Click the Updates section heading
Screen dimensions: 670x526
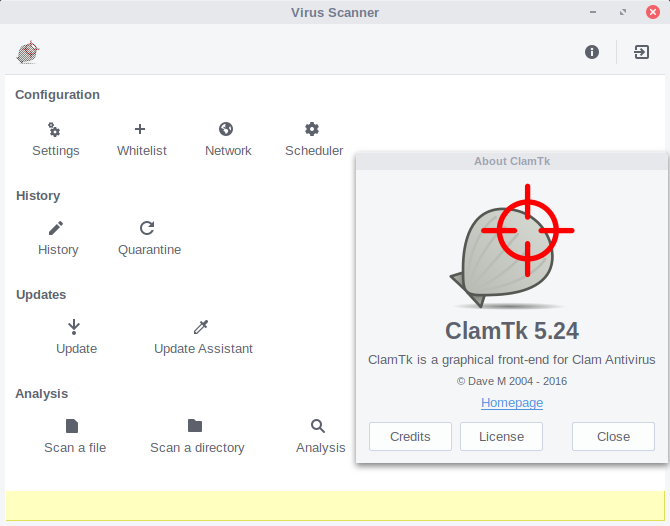tap(41, 295)
